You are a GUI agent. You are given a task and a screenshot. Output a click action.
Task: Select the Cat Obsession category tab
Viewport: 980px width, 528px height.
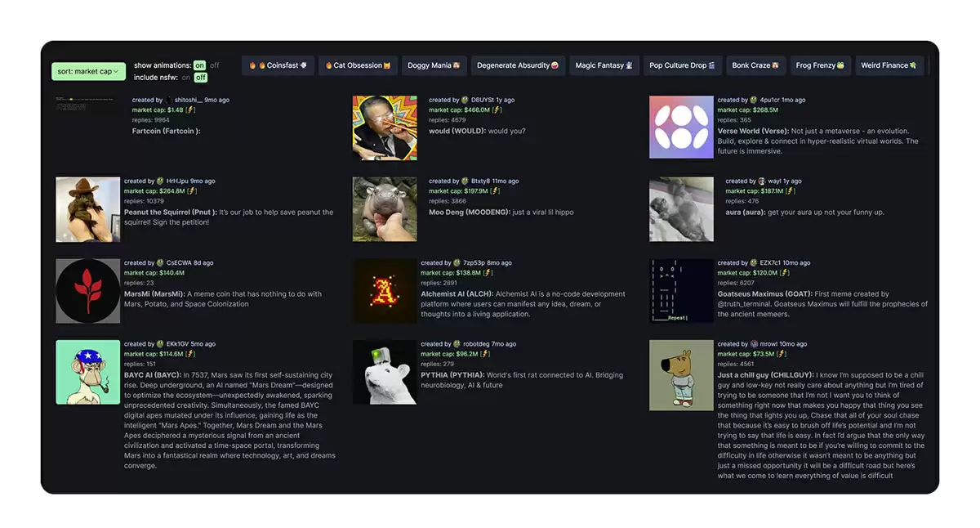coord(359,65)
